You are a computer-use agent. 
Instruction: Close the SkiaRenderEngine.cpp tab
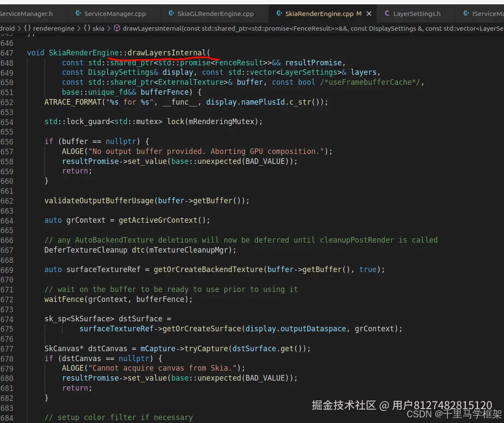[369, 13]
